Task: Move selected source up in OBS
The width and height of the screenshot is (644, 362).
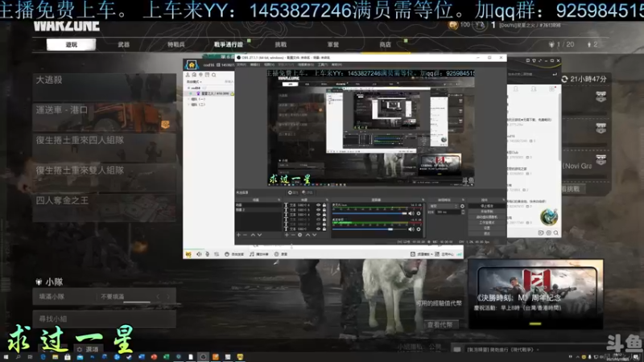Action: (x=308, y=235)
